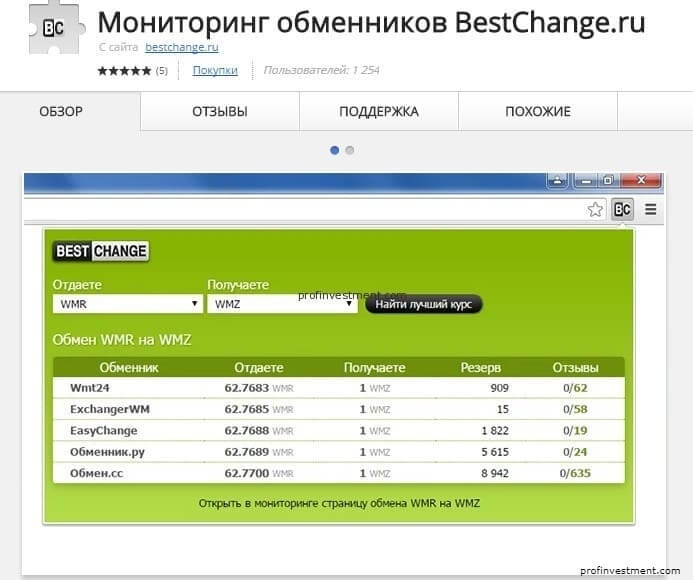Click the Отдаете column header
Screen dimensions: 693x580
coord(259,367)
